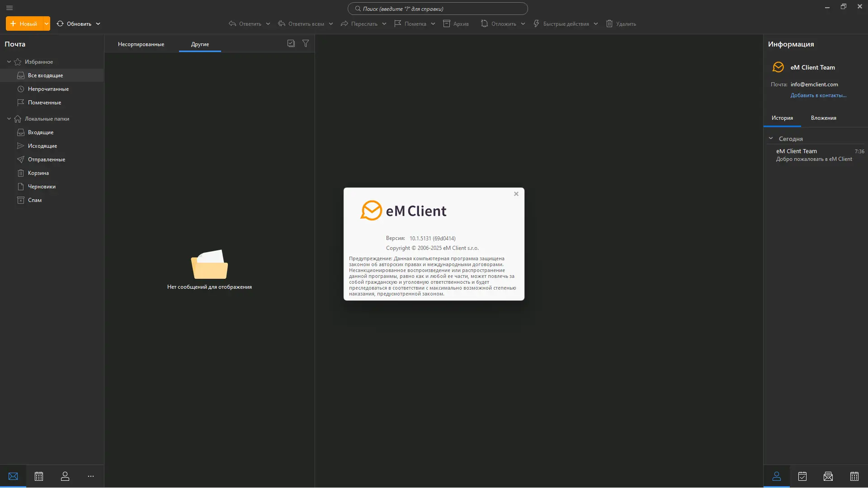Viewport: 868px width, 488px height.
Task: Collapse the Избранное folder group
Action: point(9,62)
